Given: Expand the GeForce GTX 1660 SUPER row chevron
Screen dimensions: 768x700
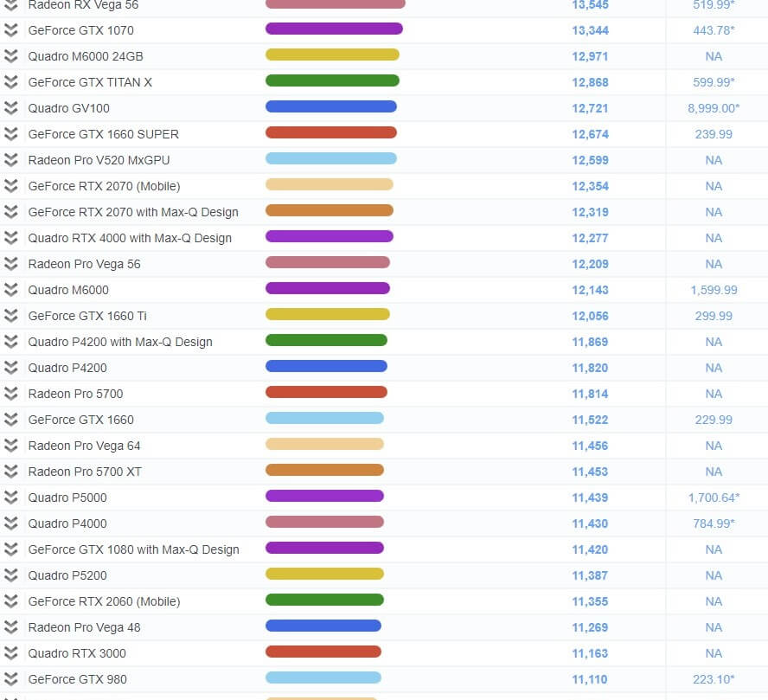Looking at the screenshot, I should 10,134.
